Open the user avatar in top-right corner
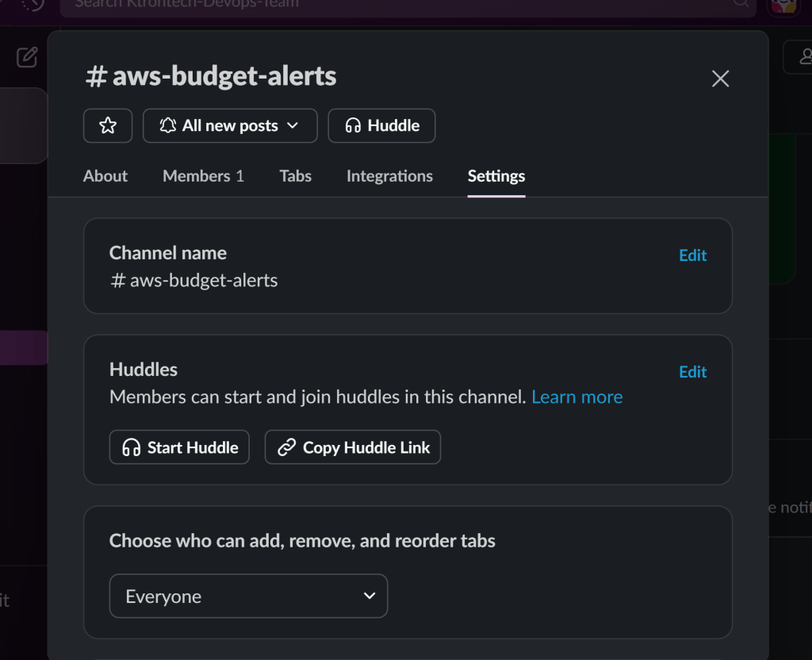Image resolution: width=812 pixels, height=660 pixels. 783,5
